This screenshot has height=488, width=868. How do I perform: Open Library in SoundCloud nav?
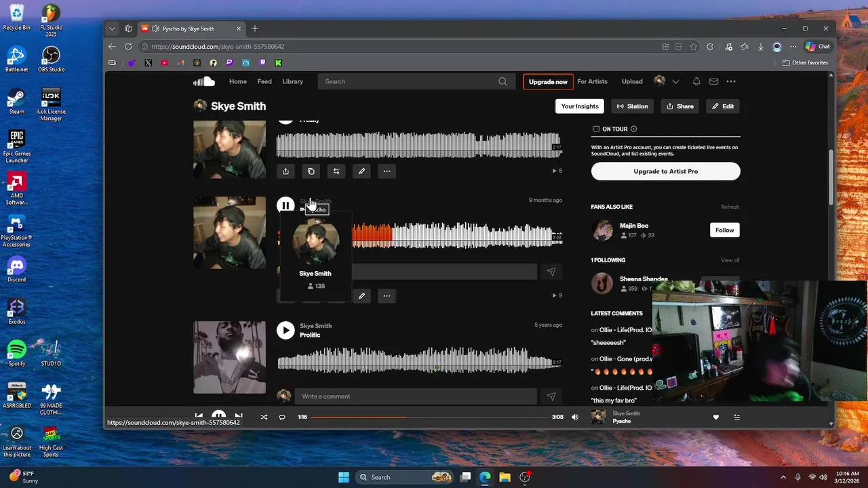tap(293, 81)
